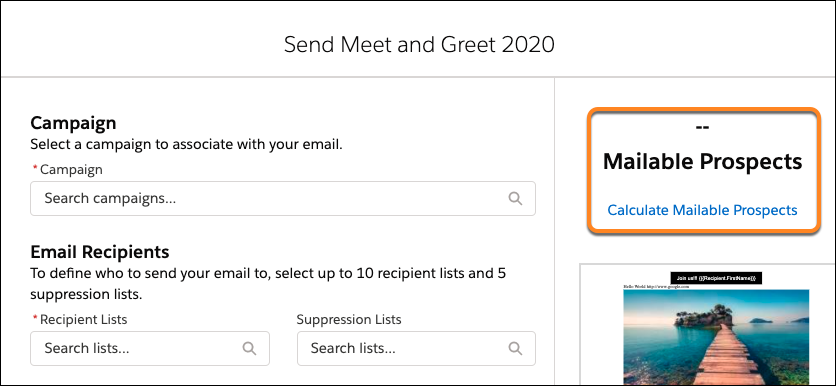
Task: Click the Email Recipients section heading
Action: click(x=100, y=251)
